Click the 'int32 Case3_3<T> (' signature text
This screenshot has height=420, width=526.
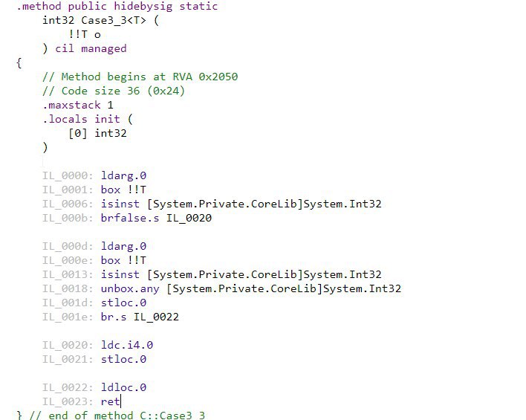tap(100, 21)
